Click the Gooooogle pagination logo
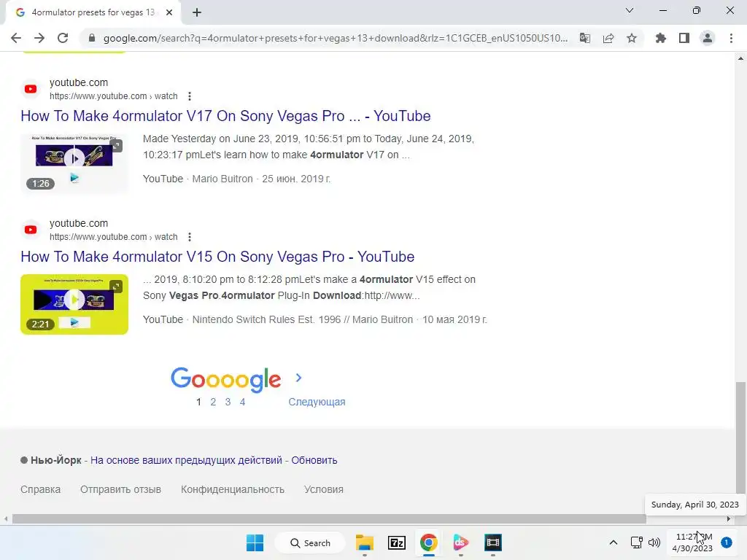The image size is (747, 560). pos(226,379)
